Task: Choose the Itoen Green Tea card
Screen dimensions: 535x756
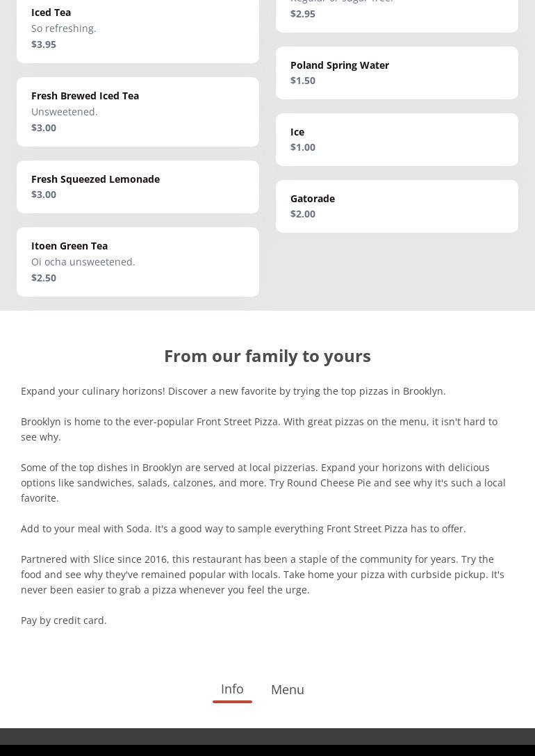Action: [138, 261]
